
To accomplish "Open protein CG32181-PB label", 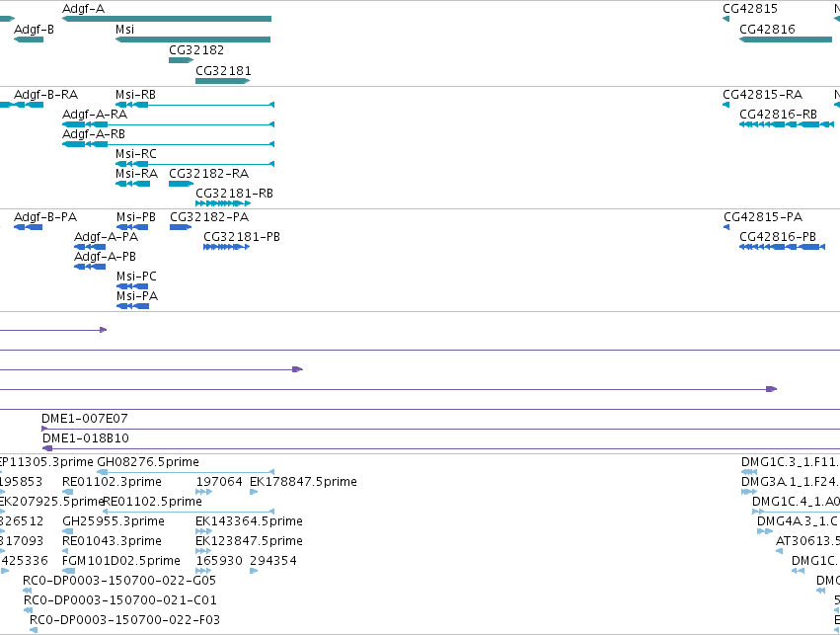I will coord(242,237).
